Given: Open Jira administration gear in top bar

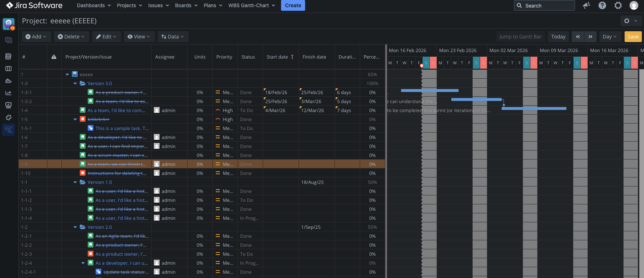Looking at the screenshot, I should [x=618, y=5].
